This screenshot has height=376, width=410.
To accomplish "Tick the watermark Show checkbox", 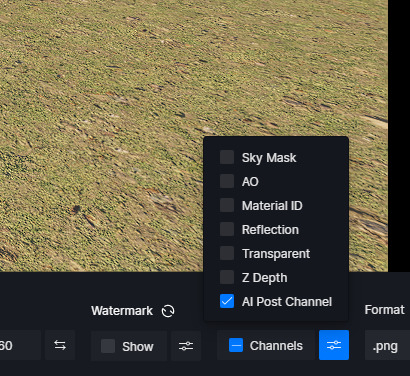I will point(108,346).
